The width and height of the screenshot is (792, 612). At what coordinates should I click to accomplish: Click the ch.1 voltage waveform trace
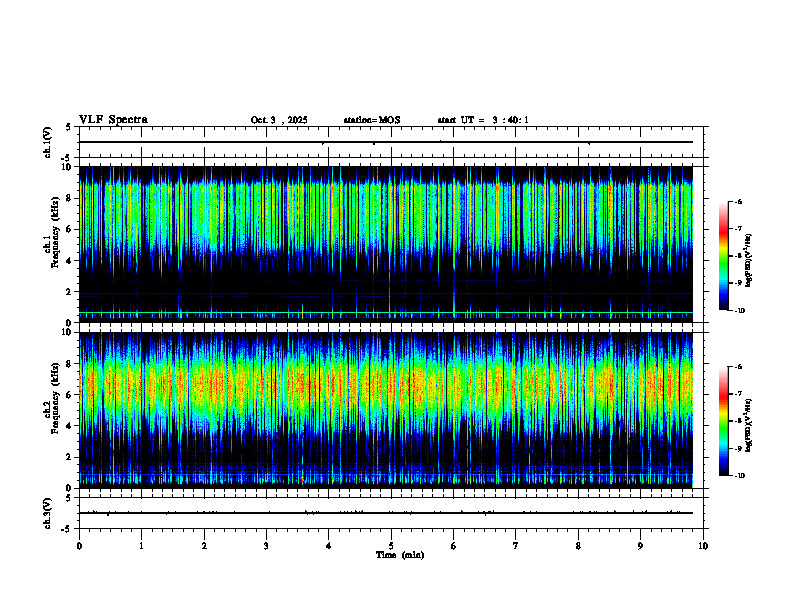pyautogui.click(x=386, y=142)
